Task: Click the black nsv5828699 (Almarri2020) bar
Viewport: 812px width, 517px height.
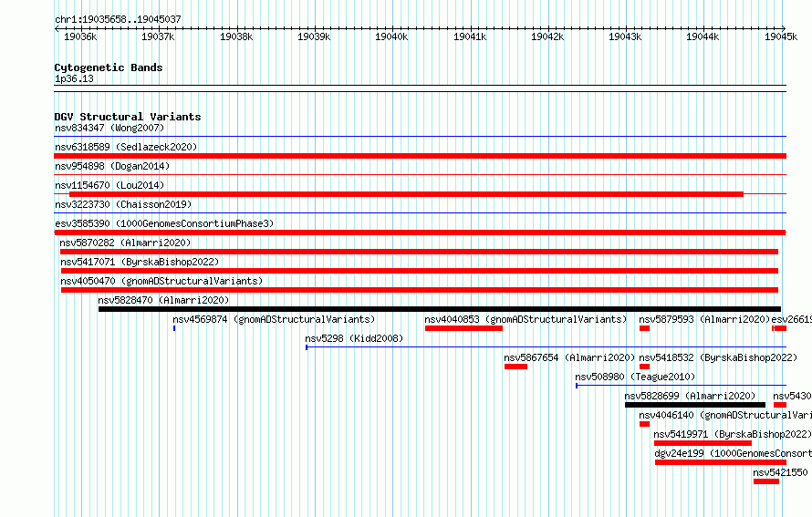Action: [695, 405]
